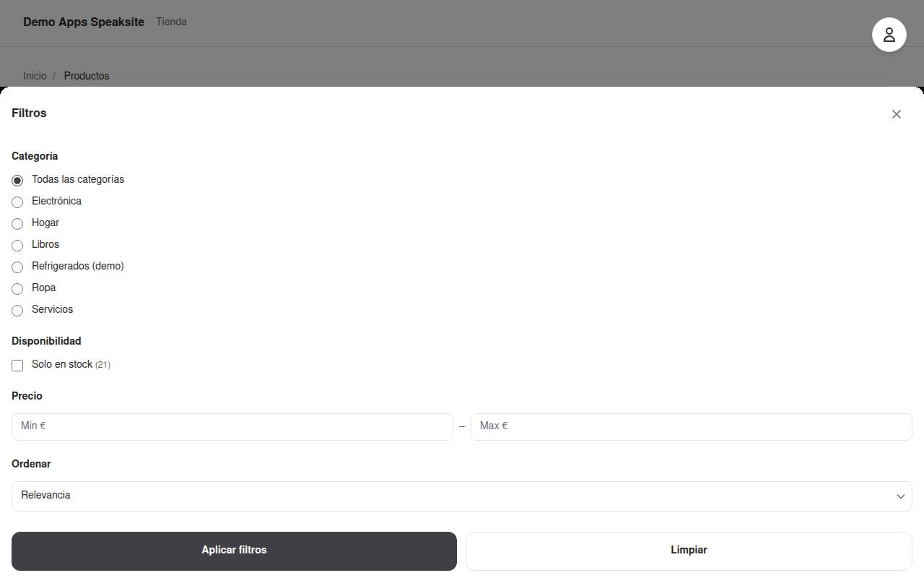This screenshot has width=924, height=578.
Task: Focus the Min € price field
Action: point(232,426)
